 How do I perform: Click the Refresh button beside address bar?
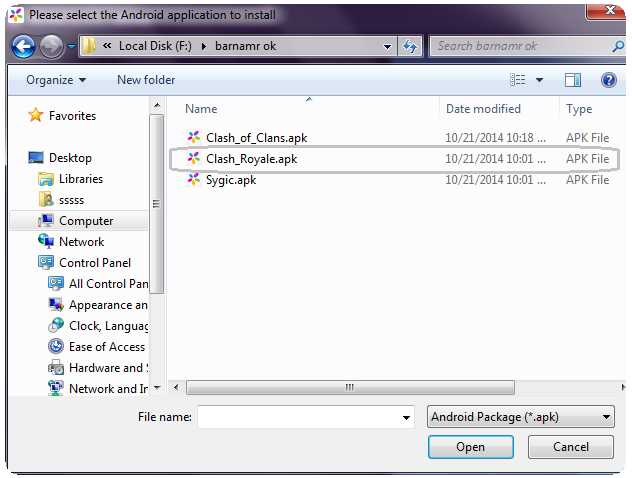(410, 46)
